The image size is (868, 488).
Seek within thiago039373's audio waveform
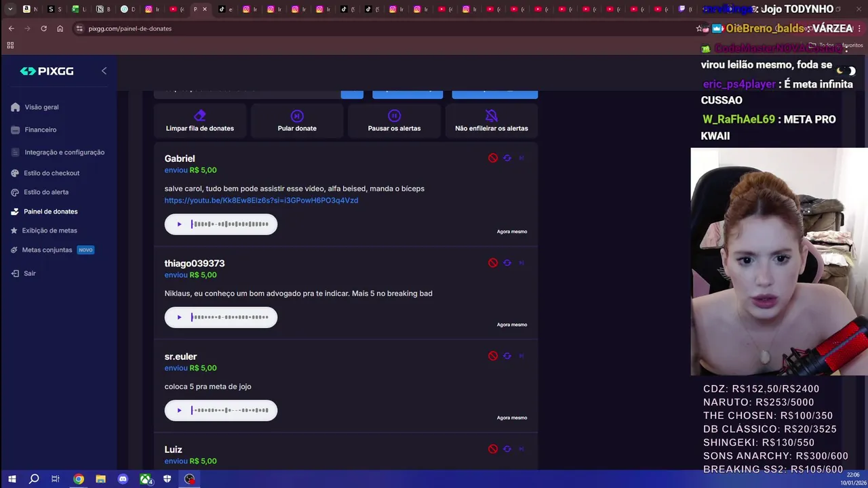click(230, 317)
